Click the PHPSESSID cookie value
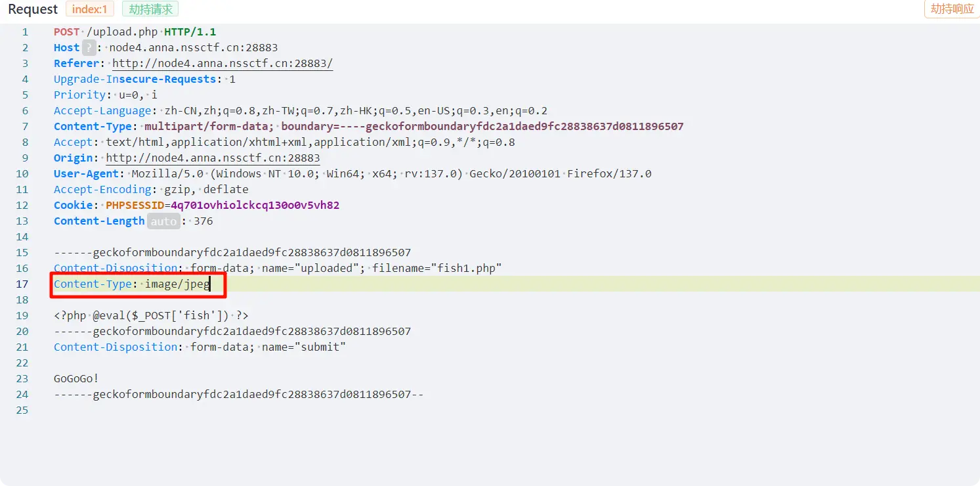Image resolution: width=980 pixels, height=486 pixels. [x=255, y=205]
